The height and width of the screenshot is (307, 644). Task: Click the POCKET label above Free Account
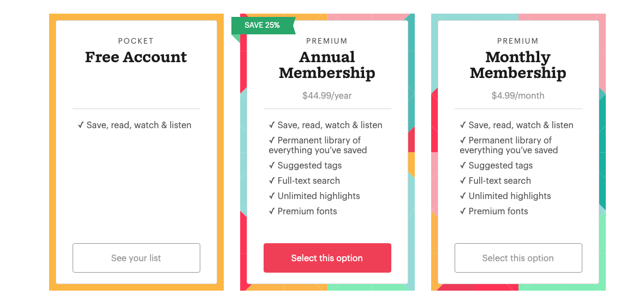[136, 41]
